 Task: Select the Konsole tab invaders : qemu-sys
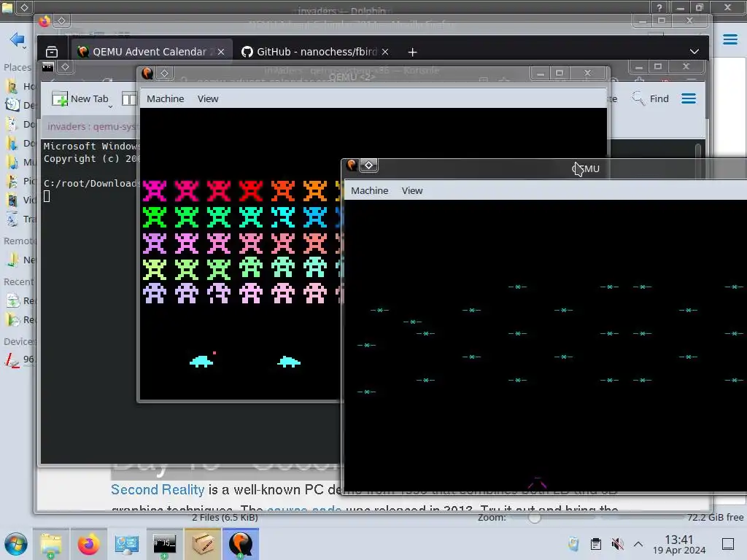click(90, 126)
